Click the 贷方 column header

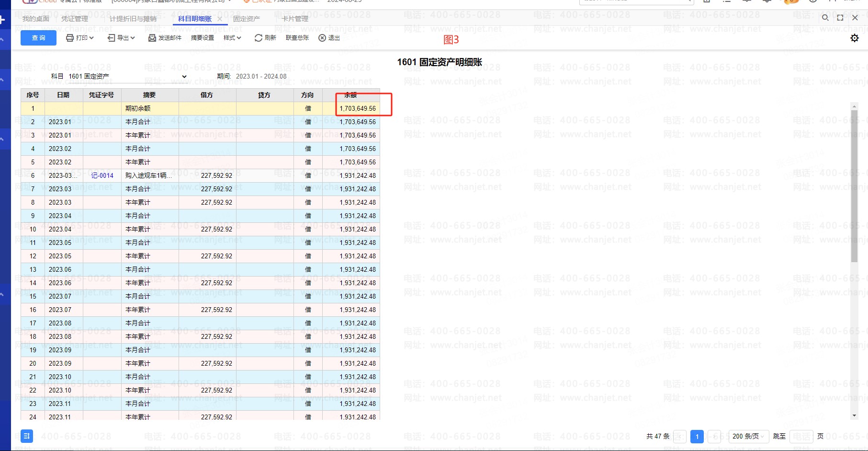(265, 95)
